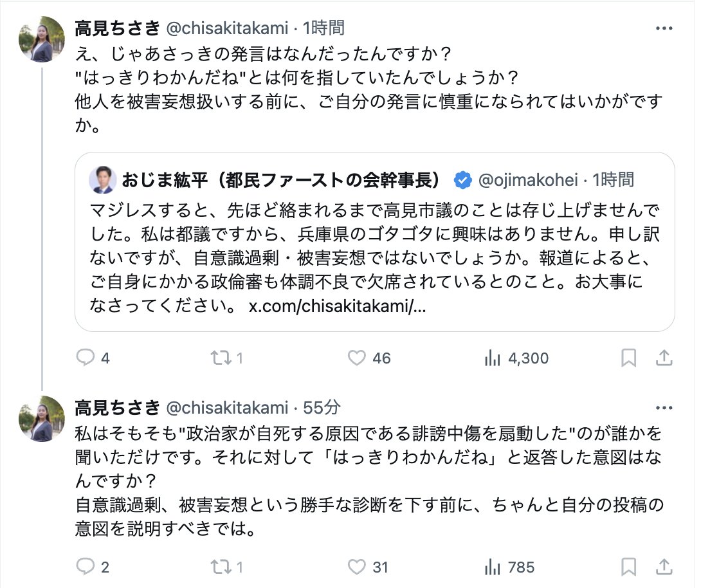Open avatar of the second tweet's author
The image size is (728, 588).
[x=42, y=419]
